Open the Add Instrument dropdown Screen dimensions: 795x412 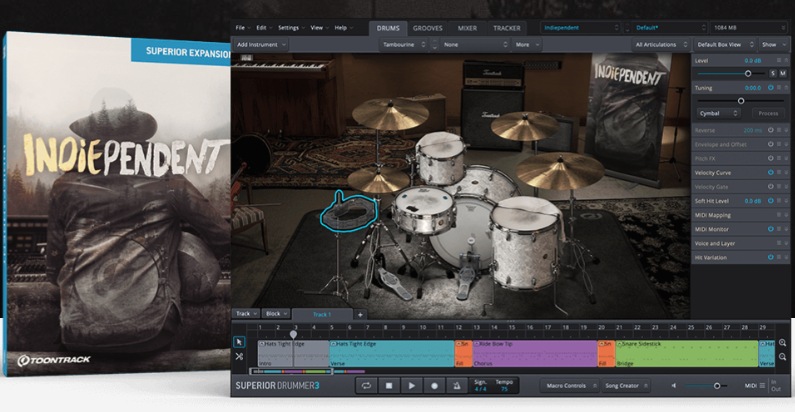tap(261, 45)
